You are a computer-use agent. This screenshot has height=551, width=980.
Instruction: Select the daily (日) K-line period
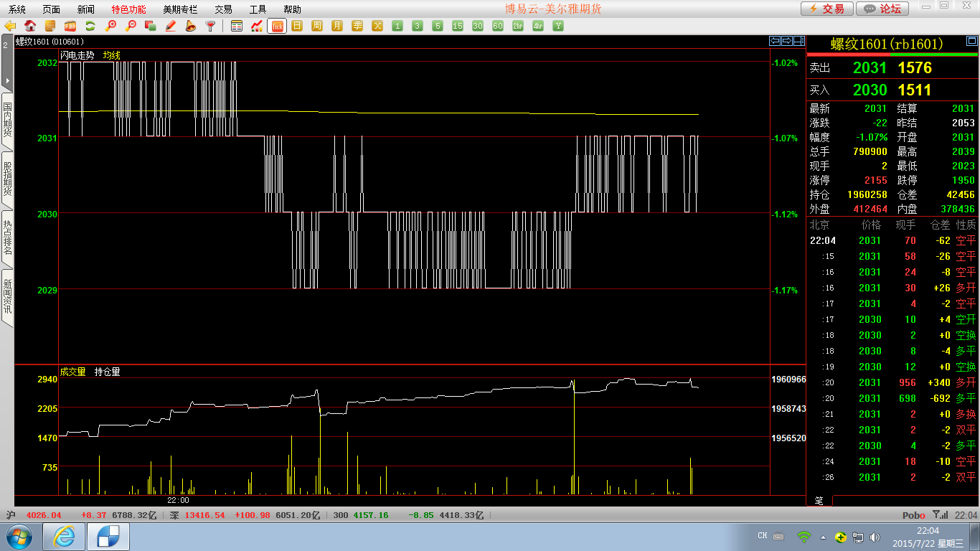(297, 26)
